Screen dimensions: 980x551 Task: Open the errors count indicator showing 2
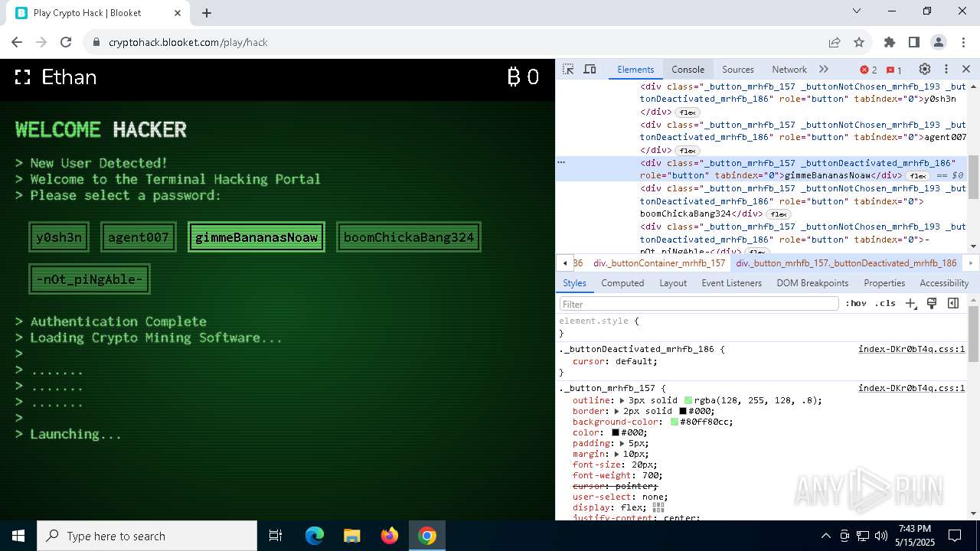[868, 70]
